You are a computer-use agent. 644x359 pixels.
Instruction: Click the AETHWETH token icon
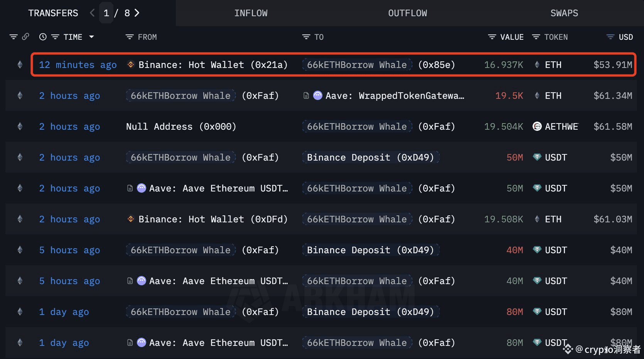click(x=537, y=126)
